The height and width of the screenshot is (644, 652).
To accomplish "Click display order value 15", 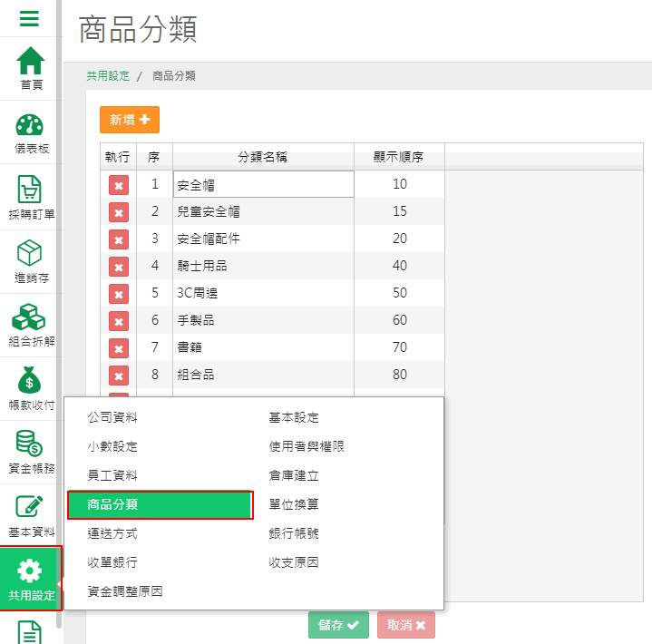I will click(400, 211).
